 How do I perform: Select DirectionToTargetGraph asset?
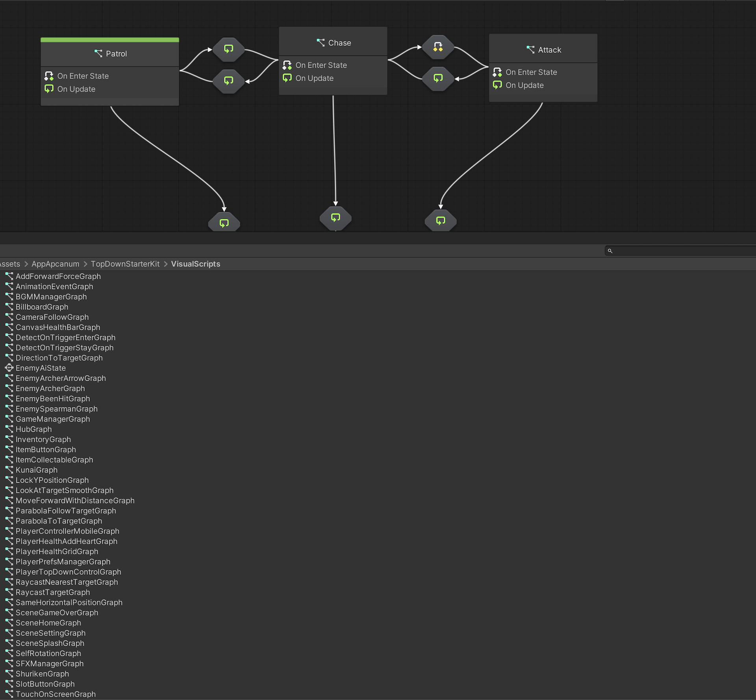(59, 358)
